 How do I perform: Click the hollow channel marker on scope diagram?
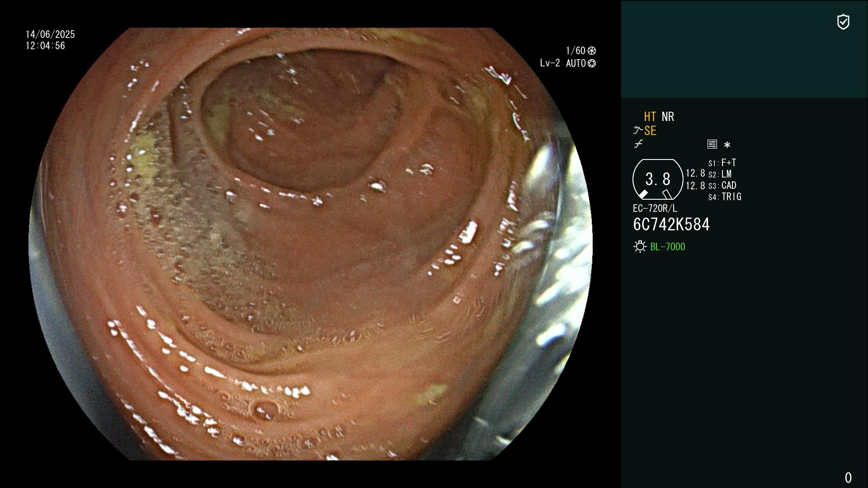[667, 194]
